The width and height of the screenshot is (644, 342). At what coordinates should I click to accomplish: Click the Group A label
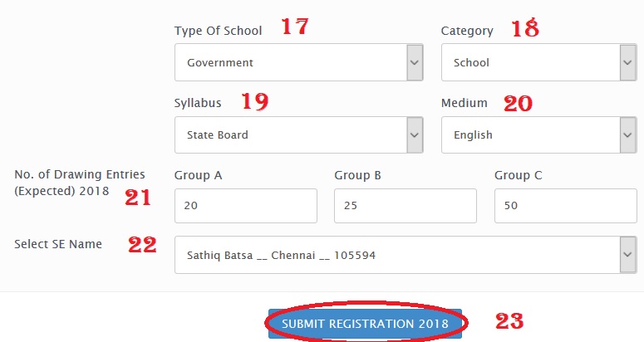(198, 175)
